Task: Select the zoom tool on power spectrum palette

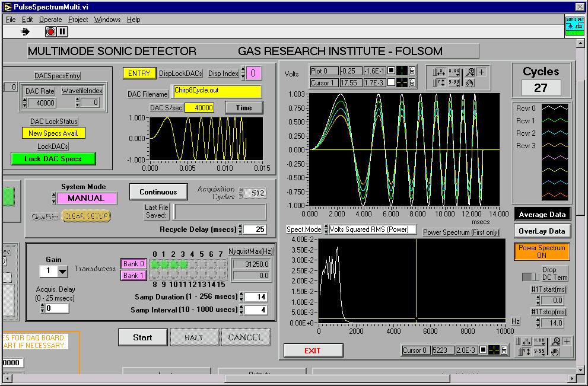Action: coord(556,341)
